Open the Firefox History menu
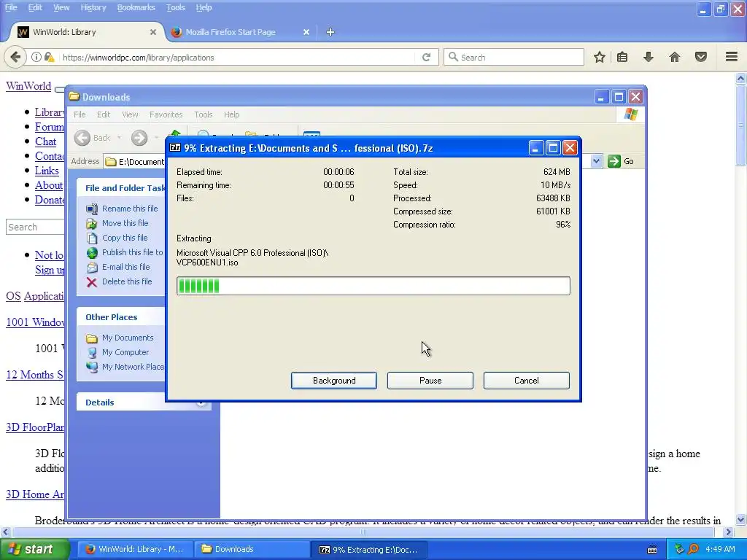This screenshot has width=747, height=560. click(x=93, y=7)
